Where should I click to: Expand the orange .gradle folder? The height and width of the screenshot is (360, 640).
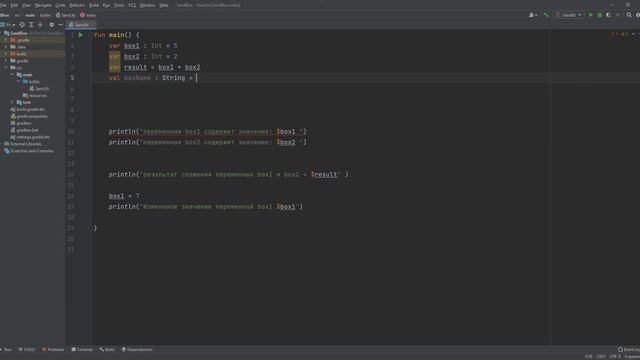pyautogui.click(x=6, y=40)
